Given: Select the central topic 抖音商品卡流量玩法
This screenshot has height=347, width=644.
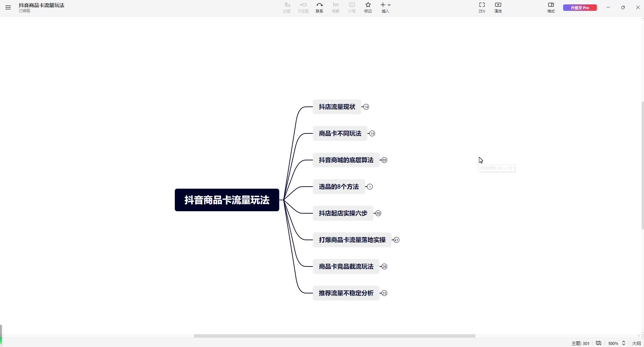Looking at the screenshot, I should tap(227, 200).
